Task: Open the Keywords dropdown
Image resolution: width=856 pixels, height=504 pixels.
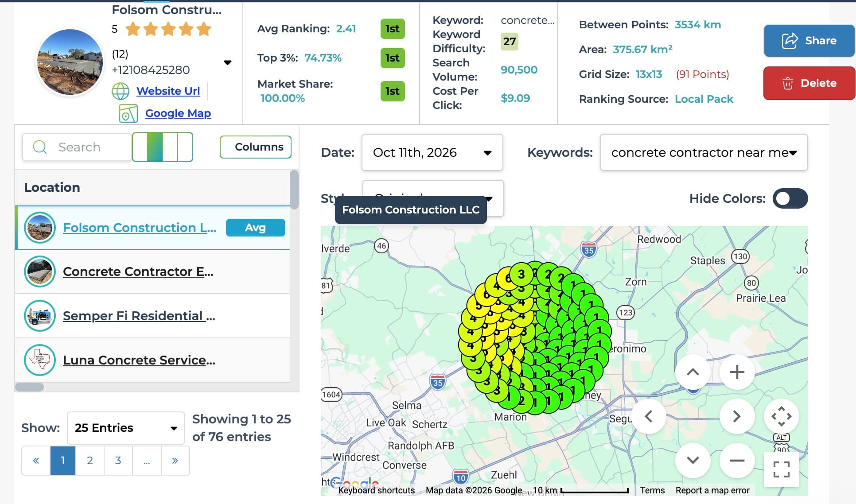Action: pyautogui.click(x=704, y=152)
